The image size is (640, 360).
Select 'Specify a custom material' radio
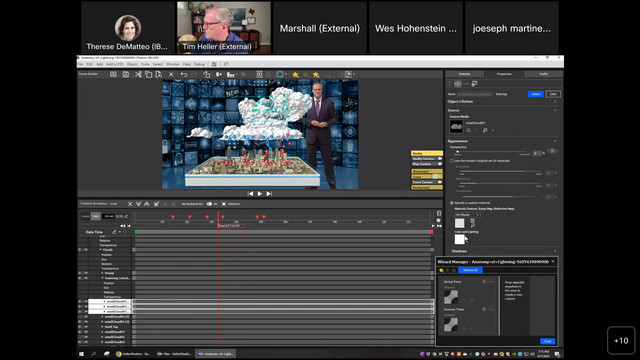[x=452, y=203]
